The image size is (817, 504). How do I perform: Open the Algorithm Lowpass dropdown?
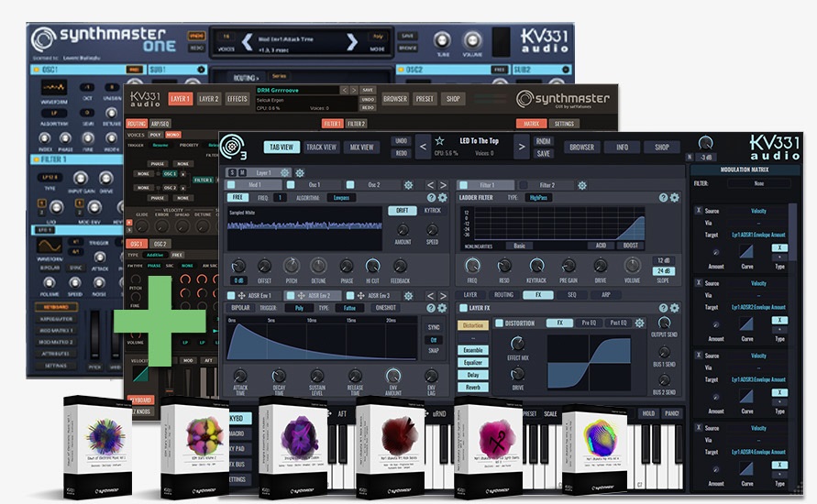coord(341,198)
